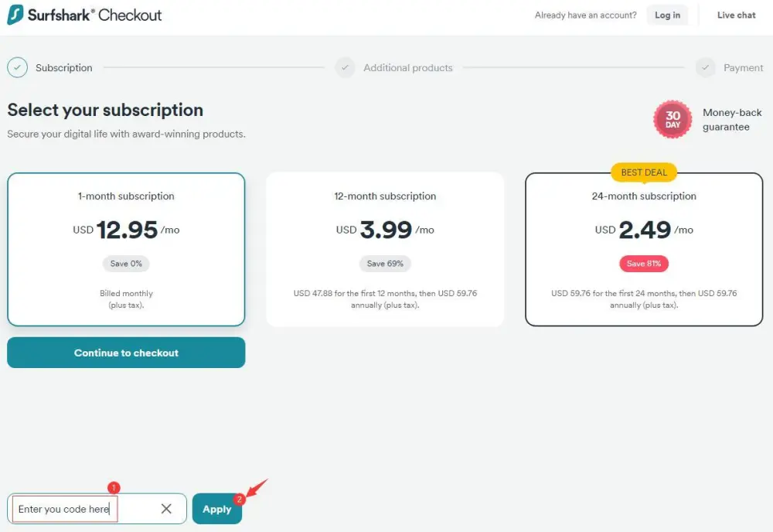Click the Payment step check icon

pos(706,67)
